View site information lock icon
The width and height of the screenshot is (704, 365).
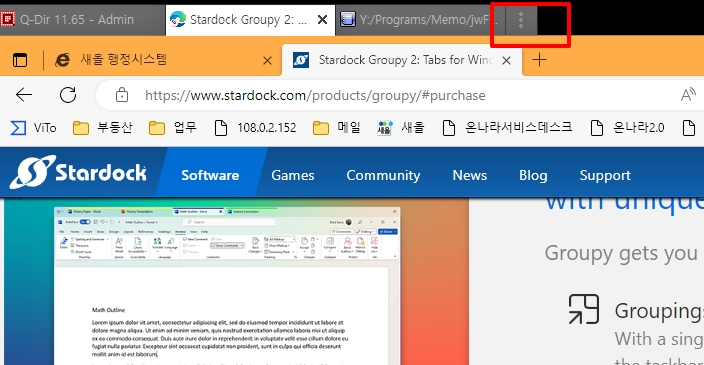[122, 95]
